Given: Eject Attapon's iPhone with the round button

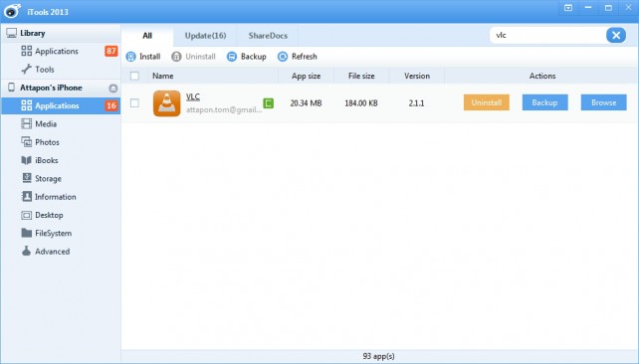Looking at the screenshot, I should click(112, 88).
